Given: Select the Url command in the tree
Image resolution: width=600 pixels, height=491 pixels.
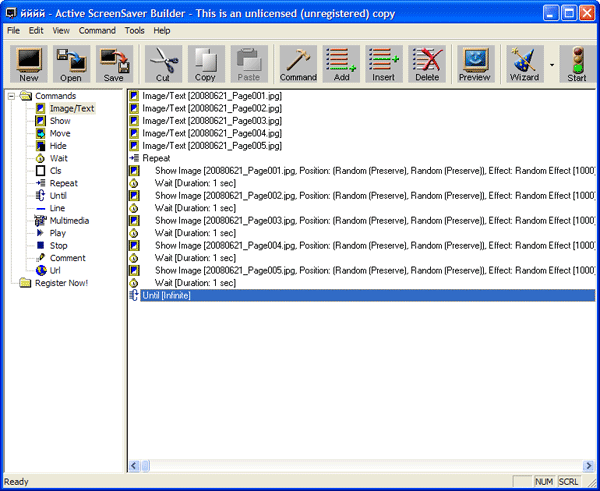Looking at the screenshot, I should (55, 271).
